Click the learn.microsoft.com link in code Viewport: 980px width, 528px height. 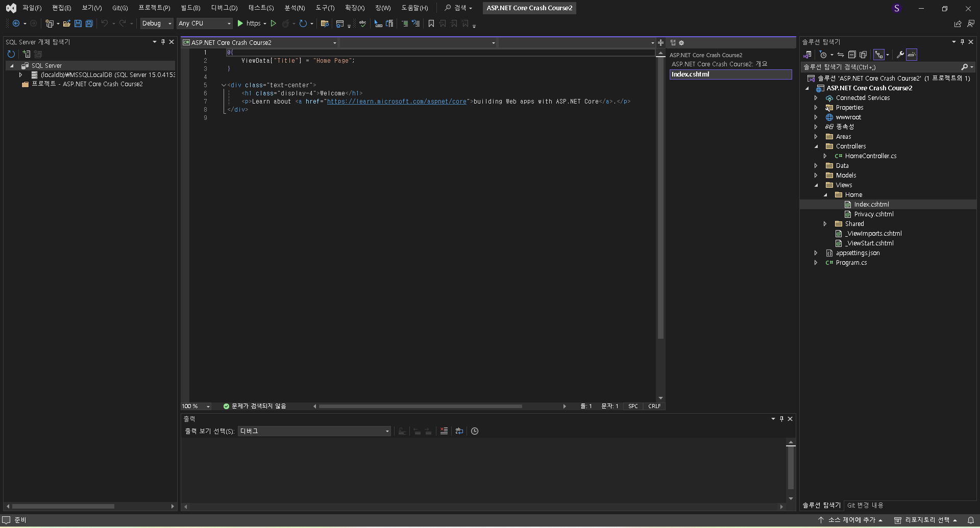[x=397, y=102]
